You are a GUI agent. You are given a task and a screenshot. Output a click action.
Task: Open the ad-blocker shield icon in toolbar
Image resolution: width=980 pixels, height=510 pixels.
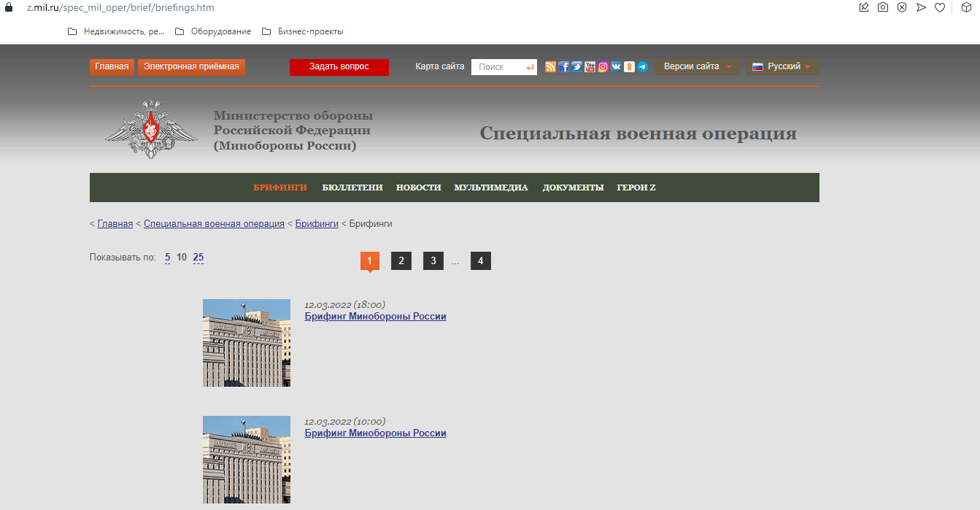pyautogui.click(x=902, y=7)
